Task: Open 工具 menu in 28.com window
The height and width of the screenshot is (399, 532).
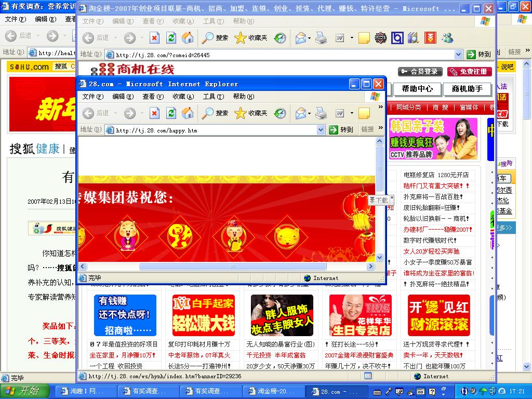Action: pos(214,97)
